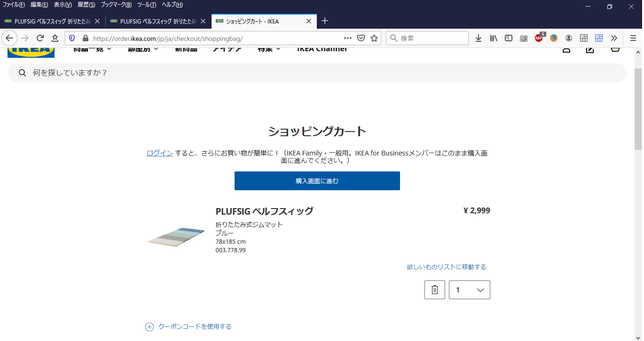Open page actions three-dot menu
Image resolution: width=644 pixels, height=341 pixels.
click(x=348, y=38)
